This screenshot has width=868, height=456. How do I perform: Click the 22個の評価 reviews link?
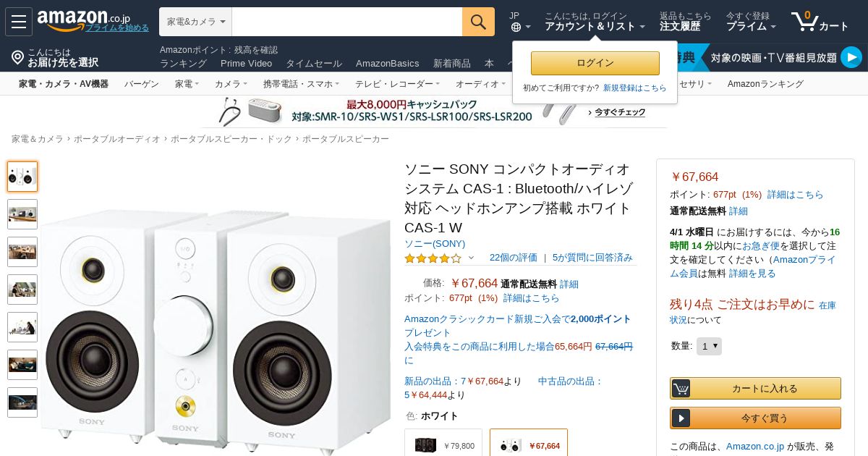[x=514, y=258]
